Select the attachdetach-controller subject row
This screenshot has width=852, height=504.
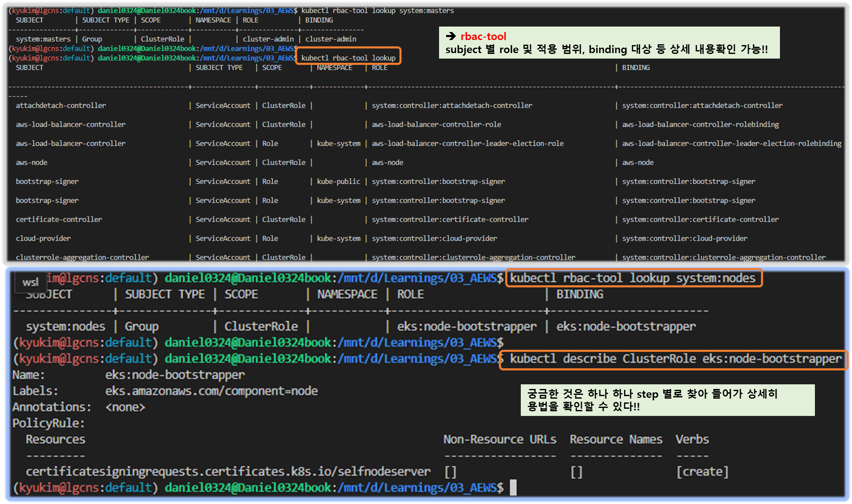[x=61, y=105]
